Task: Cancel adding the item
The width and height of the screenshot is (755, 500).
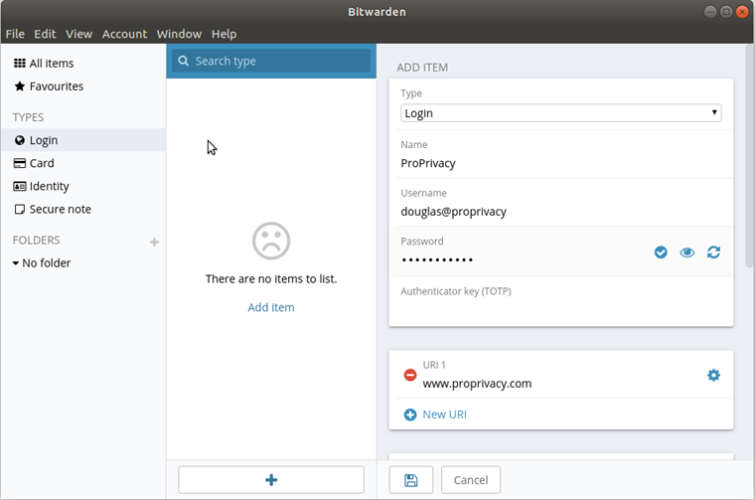Action: click(x=470, y=480)
